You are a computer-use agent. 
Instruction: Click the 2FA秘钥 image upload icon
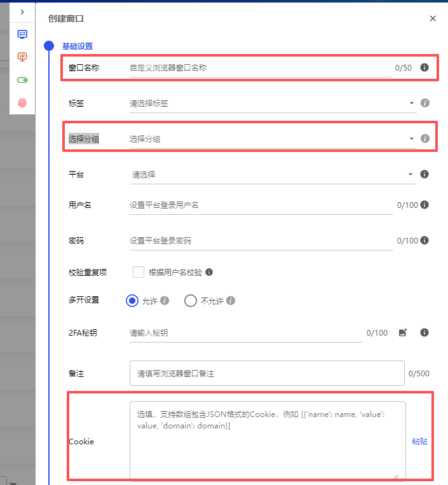pos(403,332)
